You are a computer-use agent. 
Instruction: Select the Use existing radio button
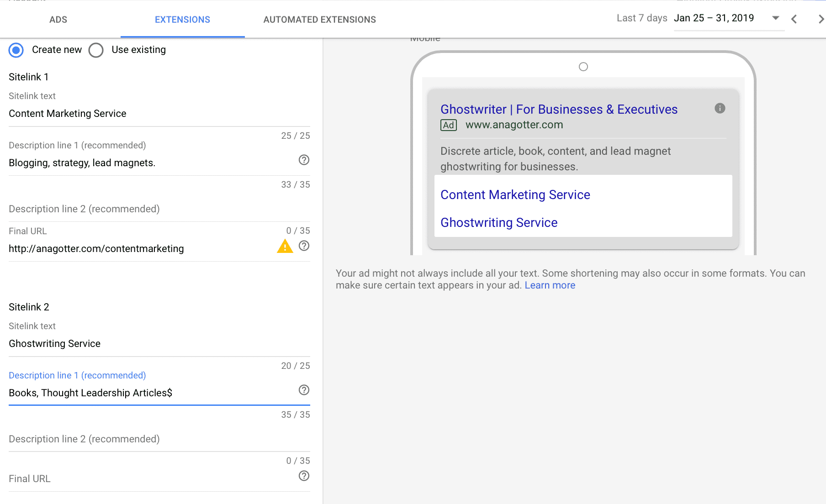(96, 50)
